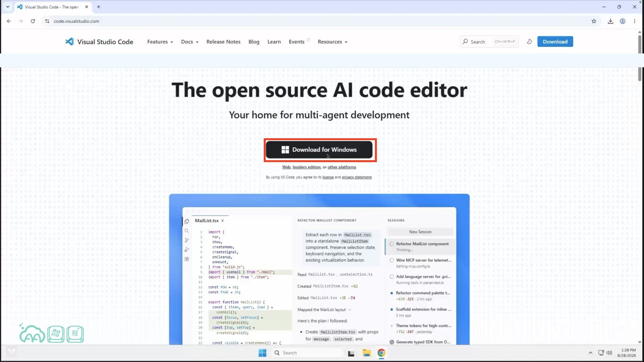Screen dimensions: 644x362
Task: Expand the Mapped the MailList layout chevron
Action: (x=350, y=310)
